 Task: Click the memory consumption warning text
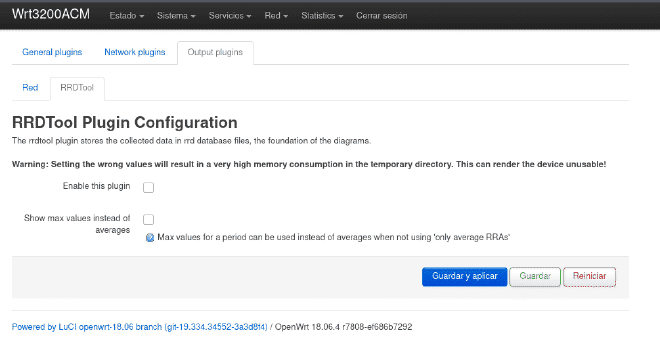[309, 164]
